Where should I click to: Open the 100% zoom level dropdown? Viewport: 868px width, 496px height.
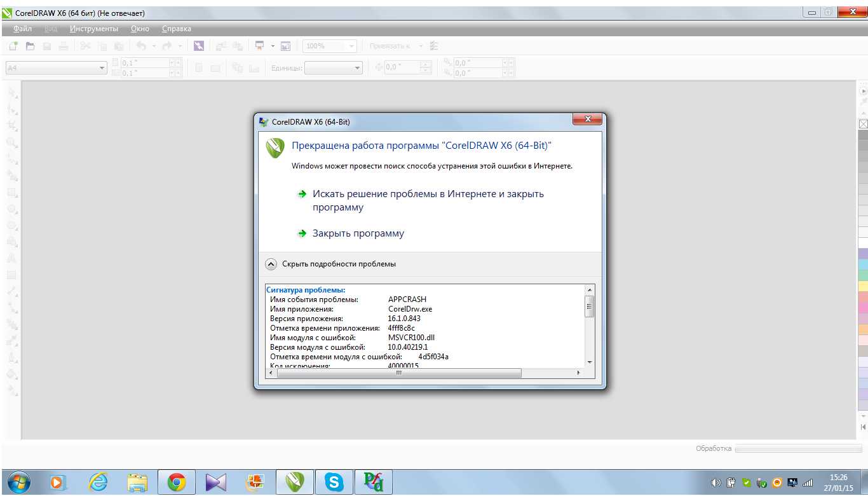(x=351, y=46)
